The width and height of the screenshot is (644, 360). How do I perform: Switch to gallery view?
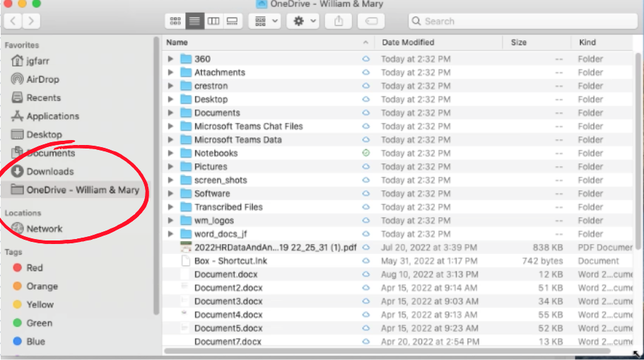233,21
